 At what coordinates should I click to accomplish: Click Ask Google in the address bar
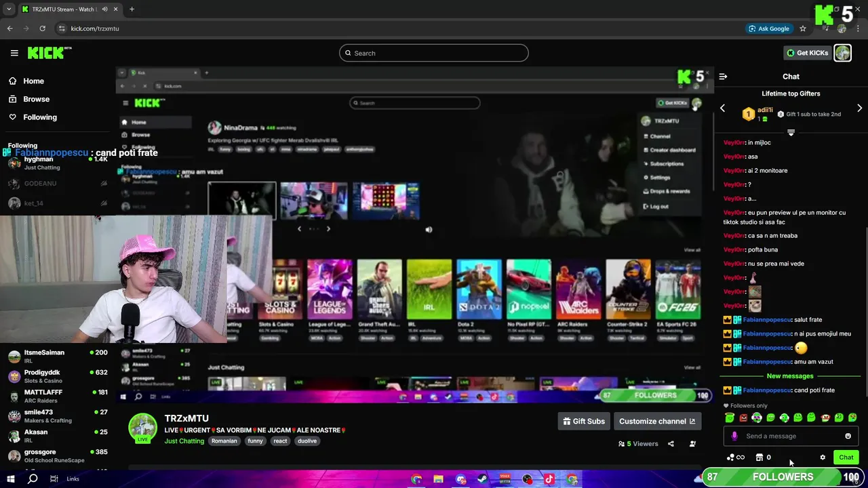(x=769, y=28)
